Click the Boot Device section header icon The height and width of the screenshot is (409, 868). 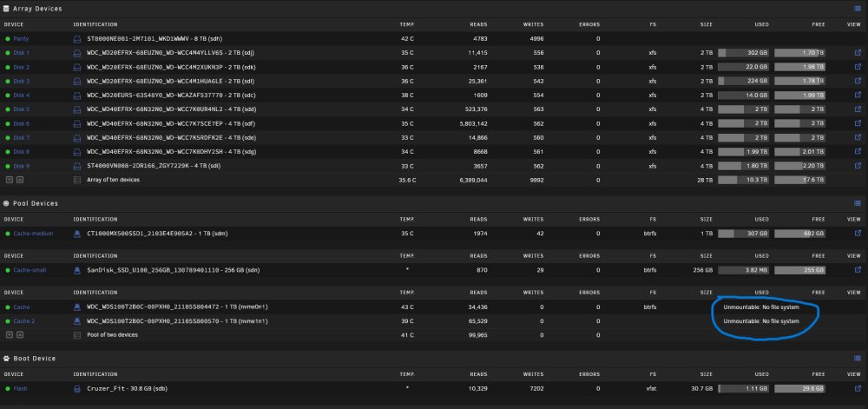coord(6,358)
